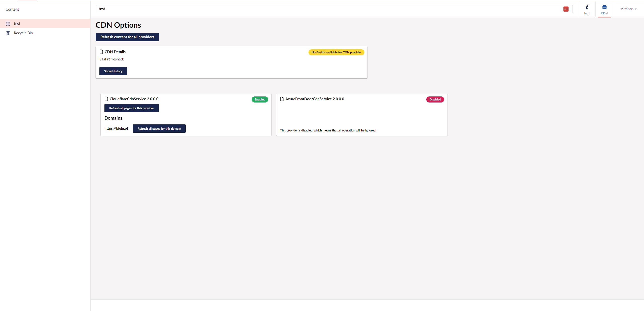Click document icon beside CloudflareCdnService

106,99
